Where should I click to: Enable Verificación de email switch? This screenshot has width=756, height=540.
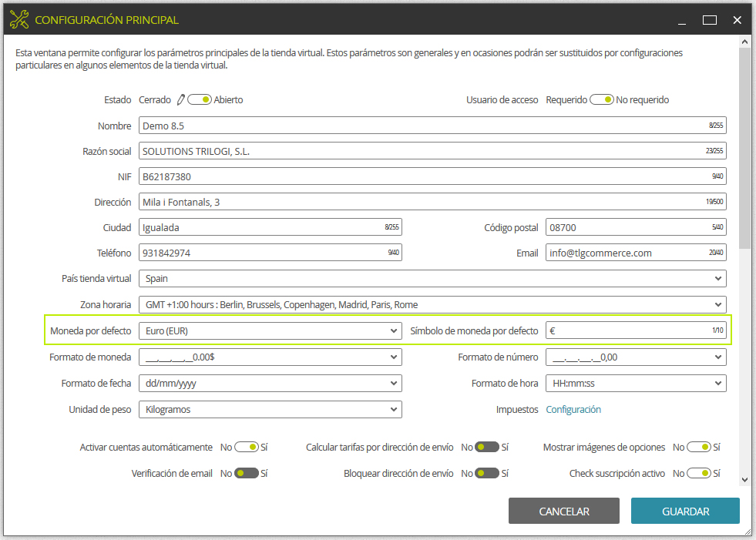point(247,474)
